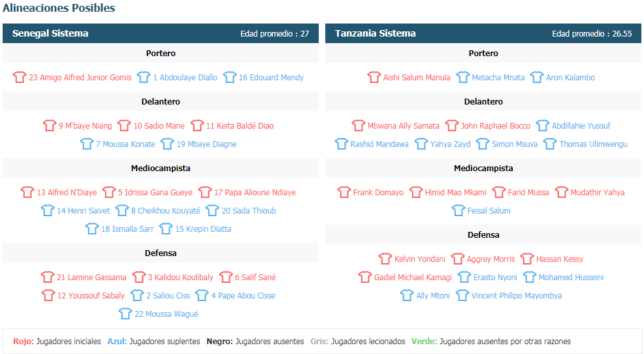Click the red jersey icon next to Aishi Salum Manula
Screen dimensions: 644x354
pos(374,77)
